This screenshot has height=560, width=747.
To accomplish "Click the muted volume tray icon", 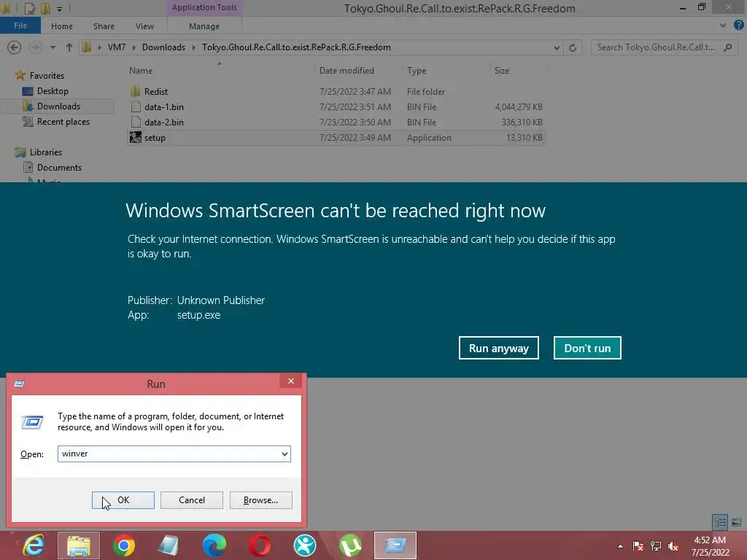I will click(673, 546).
